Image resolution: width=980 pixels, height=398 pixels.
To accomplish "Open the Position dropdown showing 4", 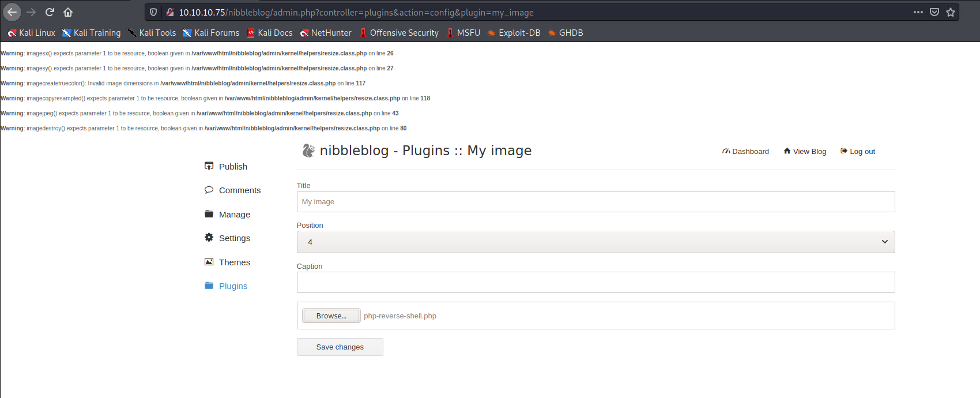I will point(595,242).
